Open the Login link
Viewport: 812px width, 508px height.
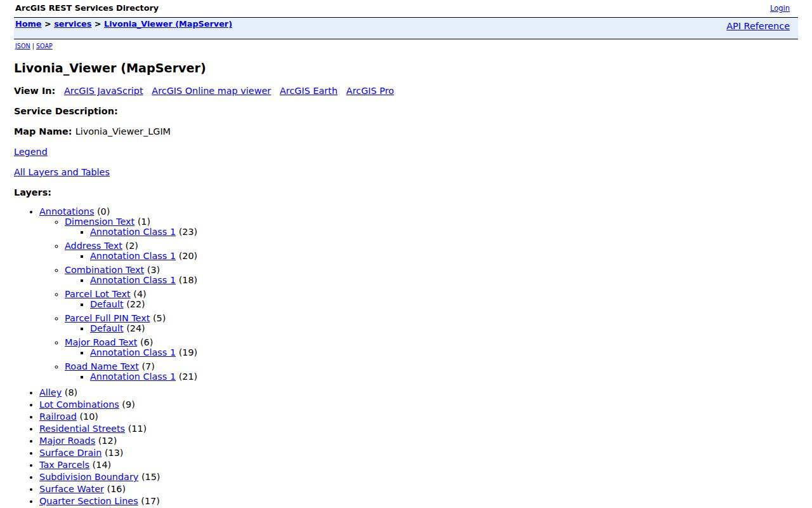[x=780, y=8]
